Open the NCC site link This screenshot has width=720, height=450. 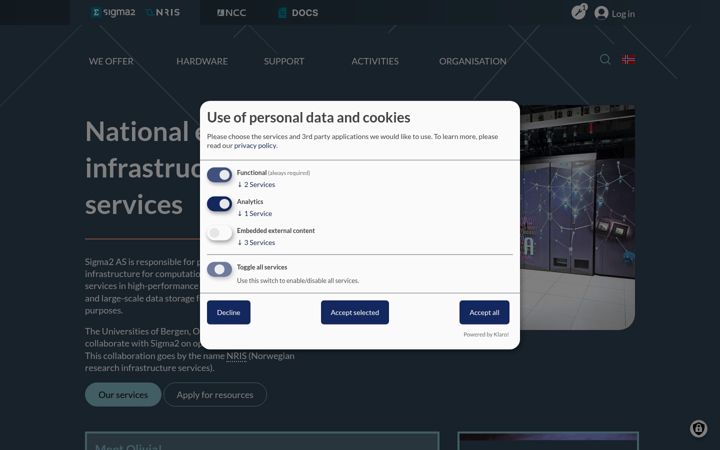(x=231, y=13)
